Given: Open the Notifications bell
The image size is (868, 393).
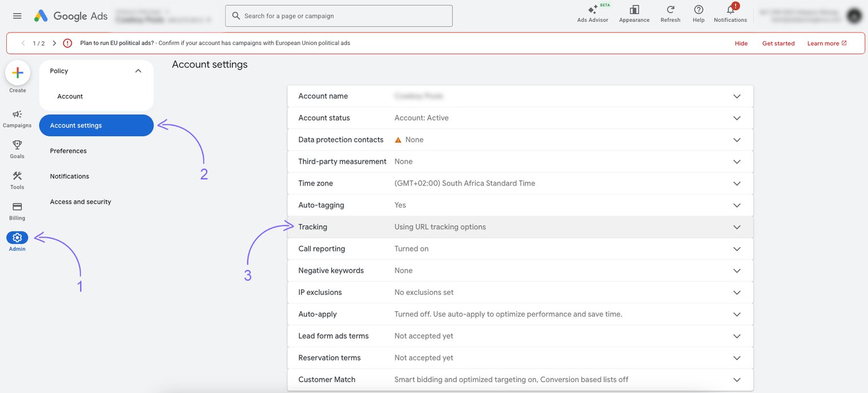Looking at the screenshot, I should point(730,10).
